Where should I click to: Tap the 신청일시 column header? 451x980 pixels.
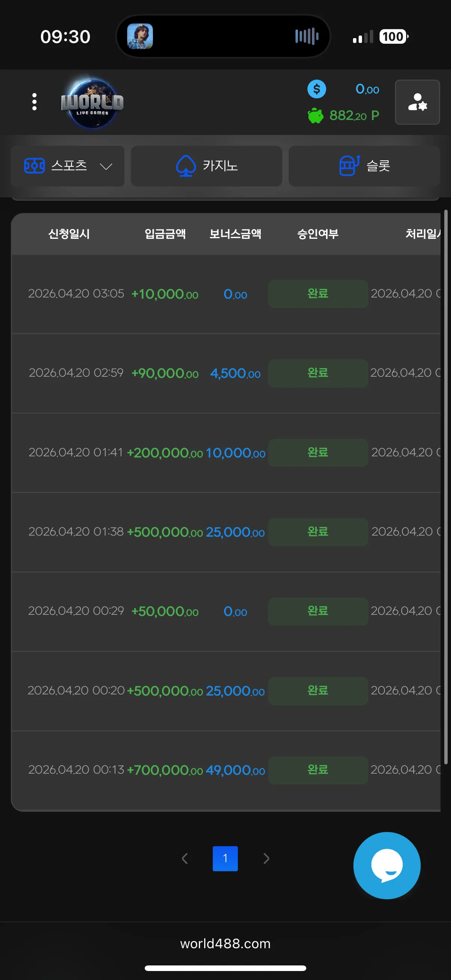click(x=69, y=234)
